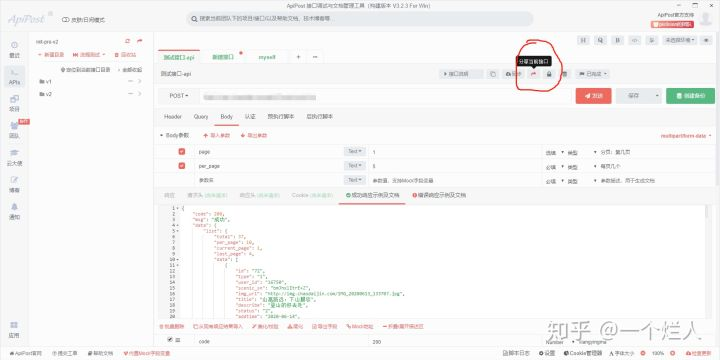
Task: Open 设置 settings in the status bar
Action: click(x=546, y=354)
